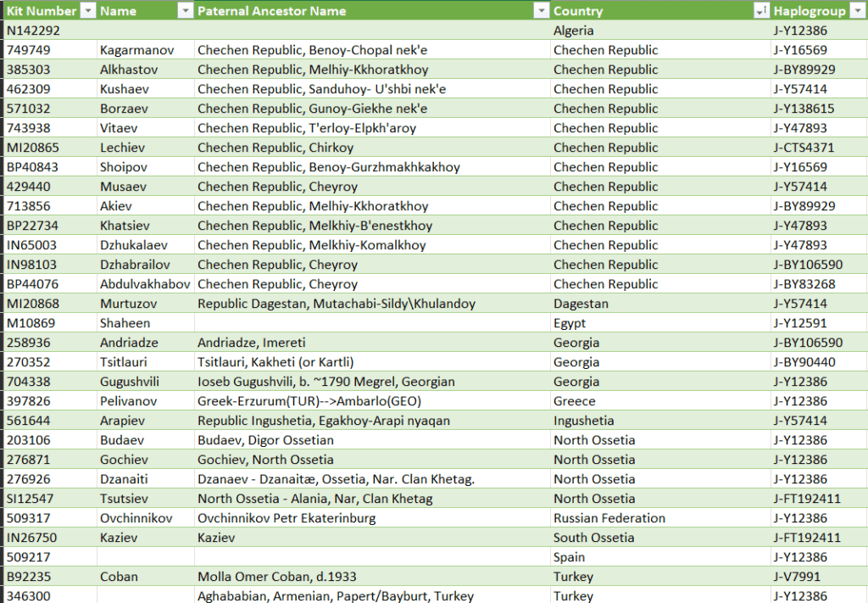The width and height of the screenshot is (868, 603).
Task: Open the Name column filter dropdown
Action: 185,11
